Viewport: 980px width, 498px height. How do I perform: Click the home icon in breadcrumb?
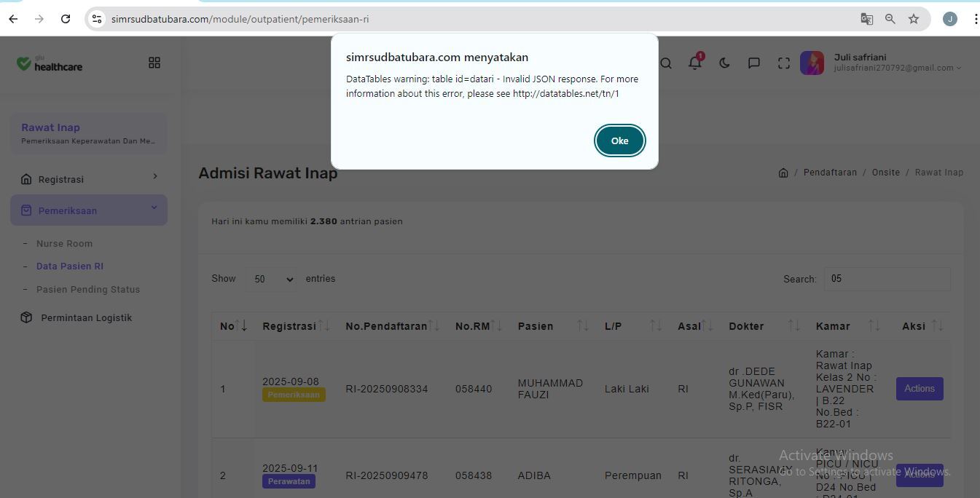point(783,173)
